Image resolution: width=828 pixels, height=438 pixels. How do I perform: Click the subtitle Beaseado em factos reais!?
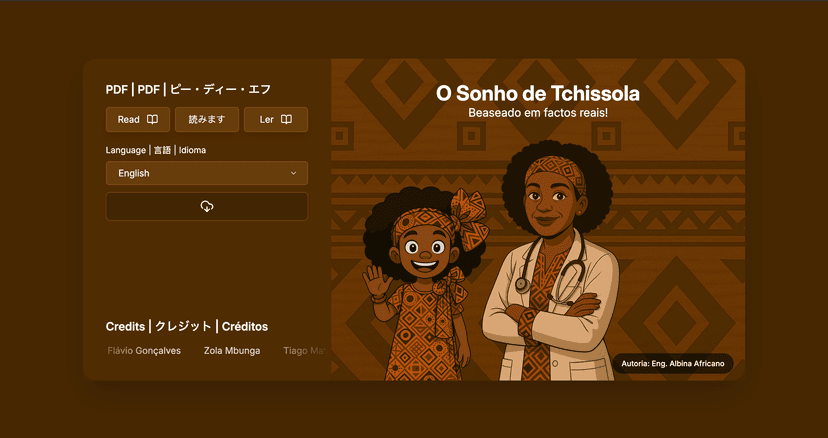click(538, 113)
